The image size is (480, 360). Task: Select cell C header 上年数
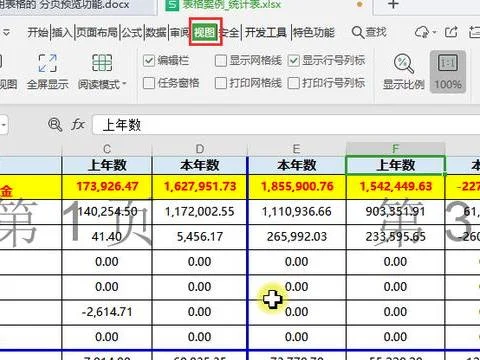(107, 165)
